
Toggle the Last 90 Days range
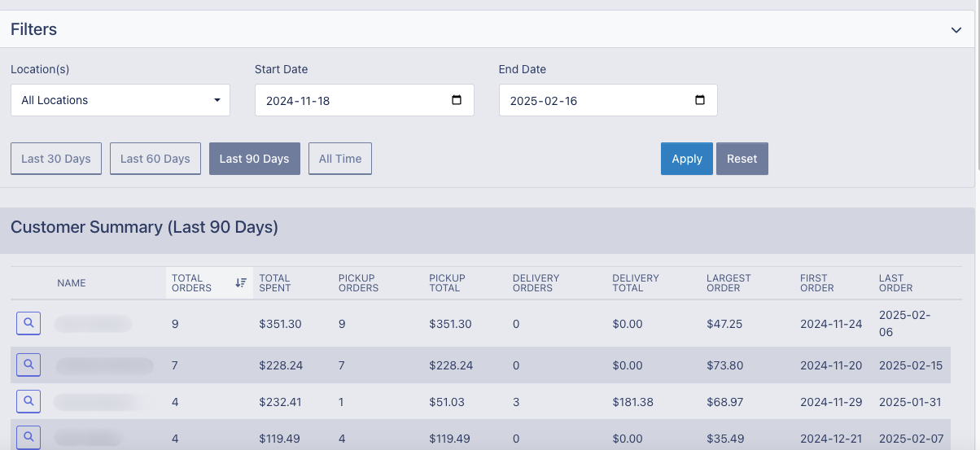point(255,159)
